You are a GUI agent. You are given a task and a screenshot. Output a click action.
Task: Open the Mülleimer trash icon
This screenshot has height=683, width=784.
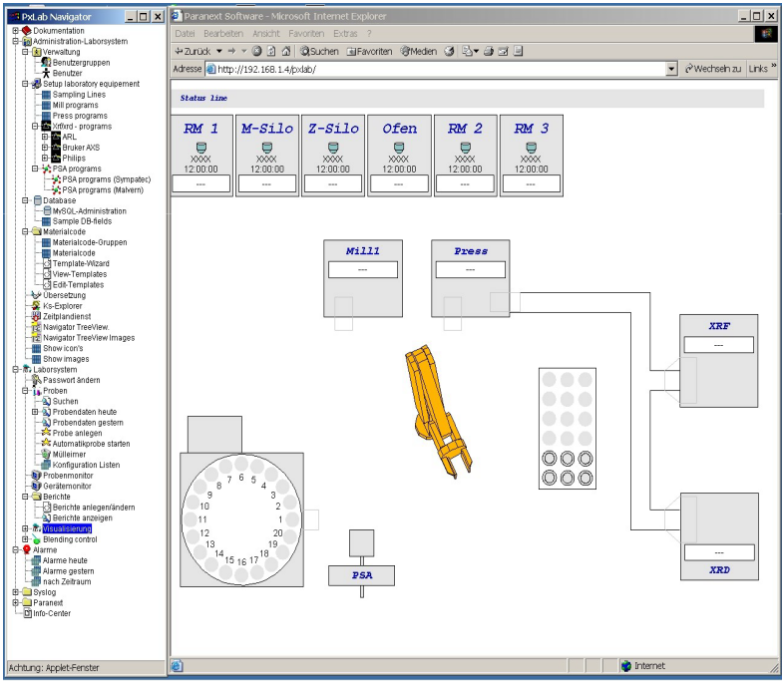click(46, 454)
